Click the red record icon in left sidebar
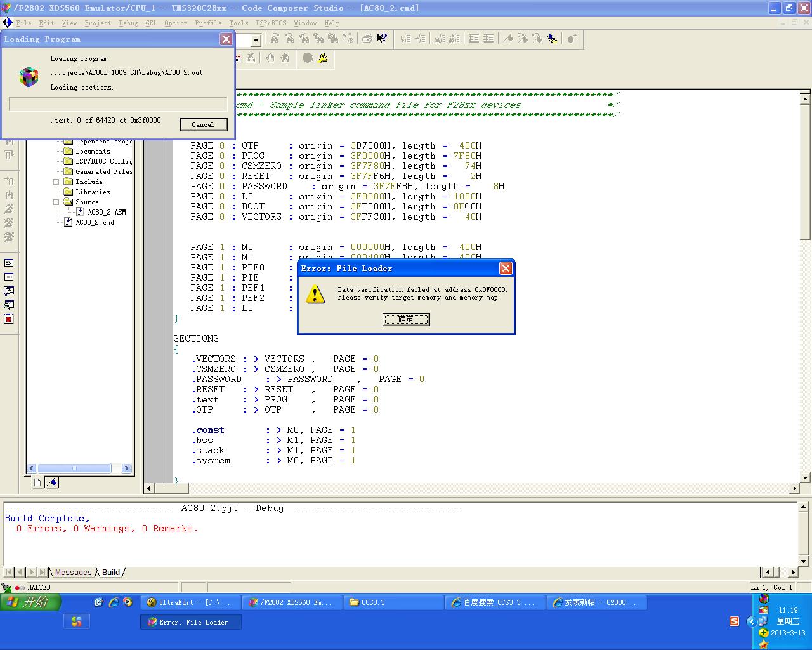Image resolution: width=812 pixels, height=650 pixels. point(9,319)
